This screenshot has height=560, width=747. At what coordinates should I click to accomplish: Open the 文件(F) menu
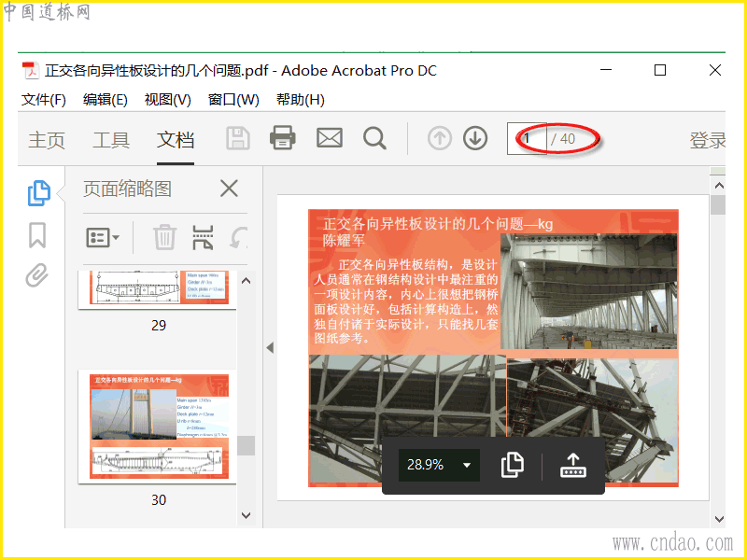[43, 100]
